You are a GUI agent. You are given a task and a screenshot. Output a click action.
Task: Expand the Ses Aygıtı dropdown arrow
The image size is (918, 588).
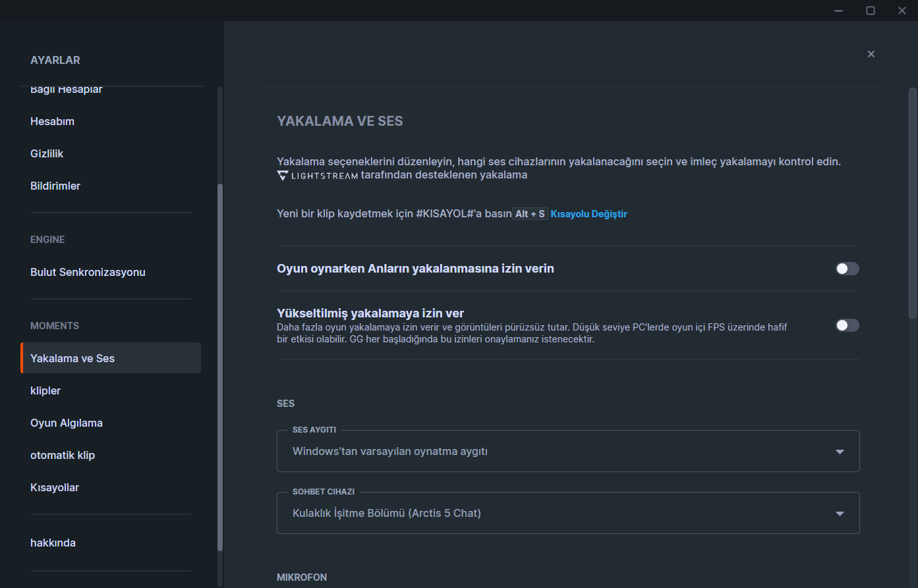pos(840,452)
